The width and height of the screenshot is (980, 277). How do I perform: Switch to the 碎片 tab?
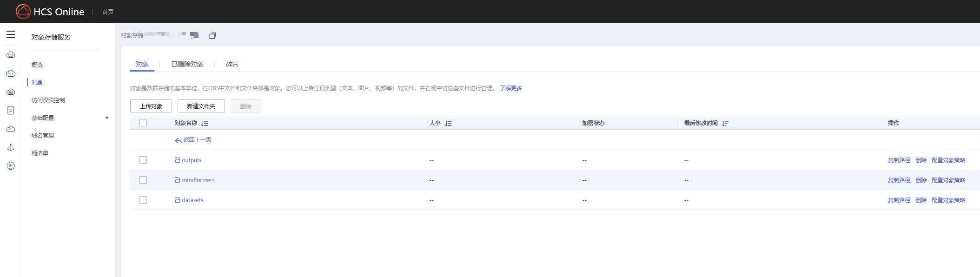232,64
